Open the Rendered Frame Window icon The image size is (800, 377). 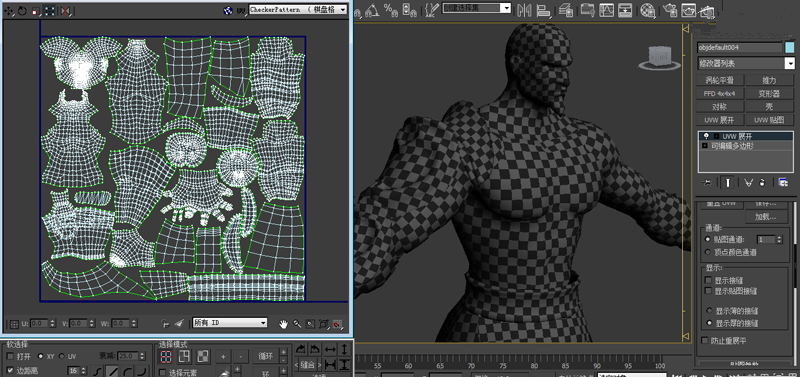(x=689, y=9)
